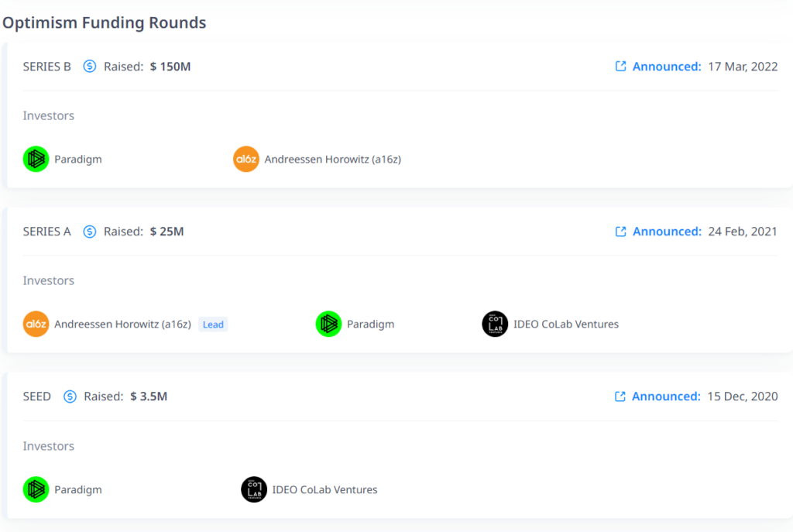
Task: Click the Optimism Funding Rounds heading
Action: pos(105,22)
